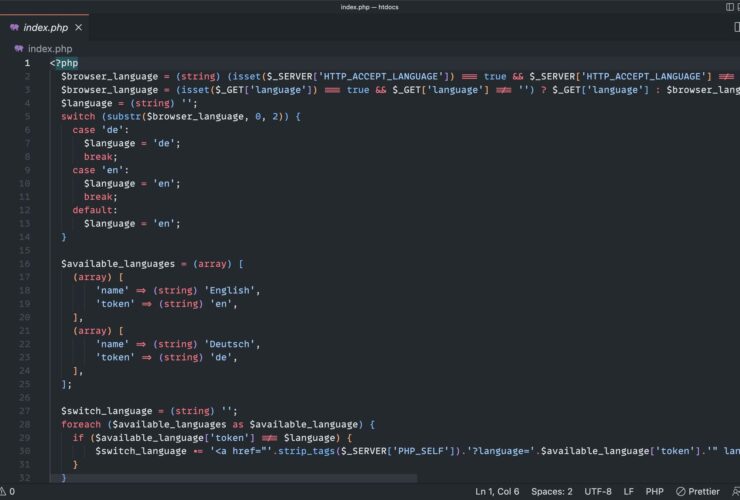Click the Prettier status bar item
Viewport: 740px width, 500px height.
point(698,492)
